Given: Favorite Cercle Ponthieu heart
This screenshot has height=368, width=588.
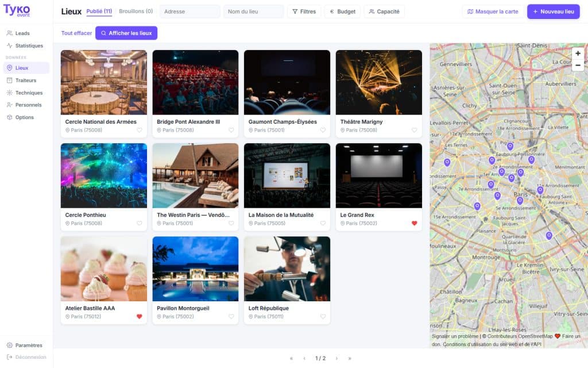Looking at the screenshot, I should [x=140, y=223].
